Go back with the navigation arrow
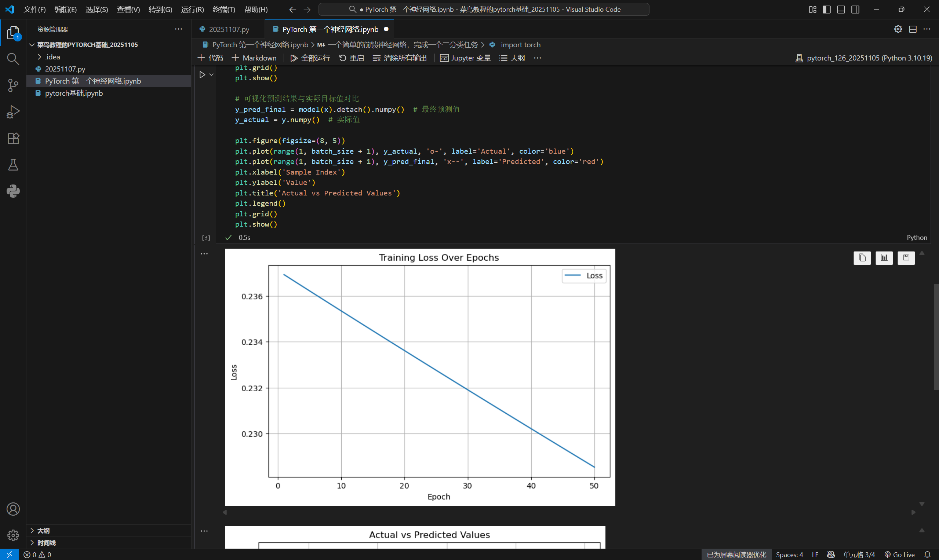This screenshot has height=560, width=939. point(292,10)
